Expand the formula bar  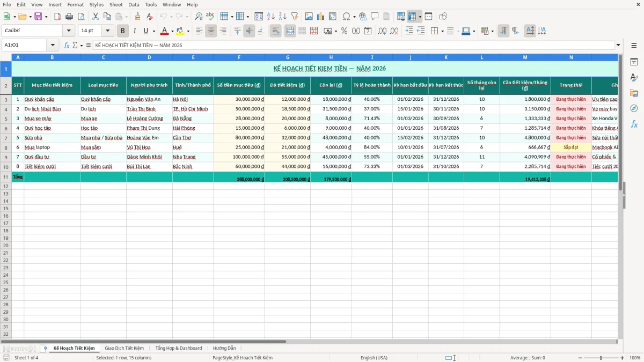coord(618,45)
